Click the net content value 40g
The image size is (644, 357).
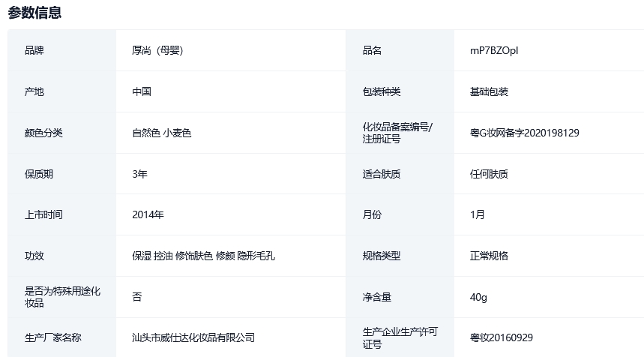point(478,297)
